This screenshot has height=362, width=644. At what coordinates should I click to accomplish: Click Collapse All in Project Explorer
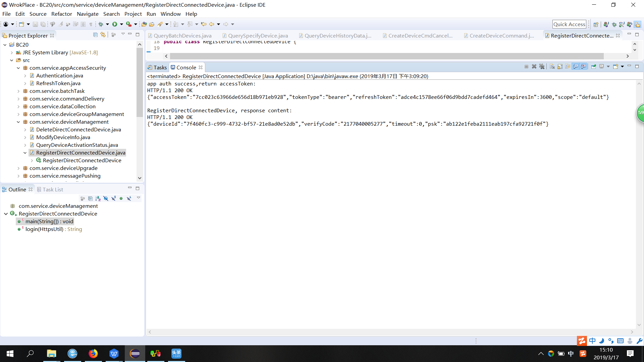[95, 35]
